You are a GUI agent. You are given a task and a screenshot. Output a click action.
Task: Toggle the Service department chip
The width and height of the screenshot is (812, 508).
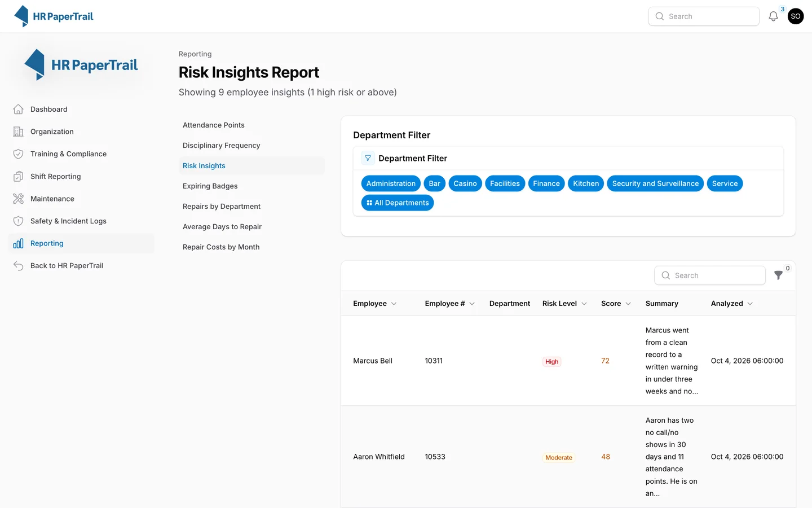tap(725, 183)
